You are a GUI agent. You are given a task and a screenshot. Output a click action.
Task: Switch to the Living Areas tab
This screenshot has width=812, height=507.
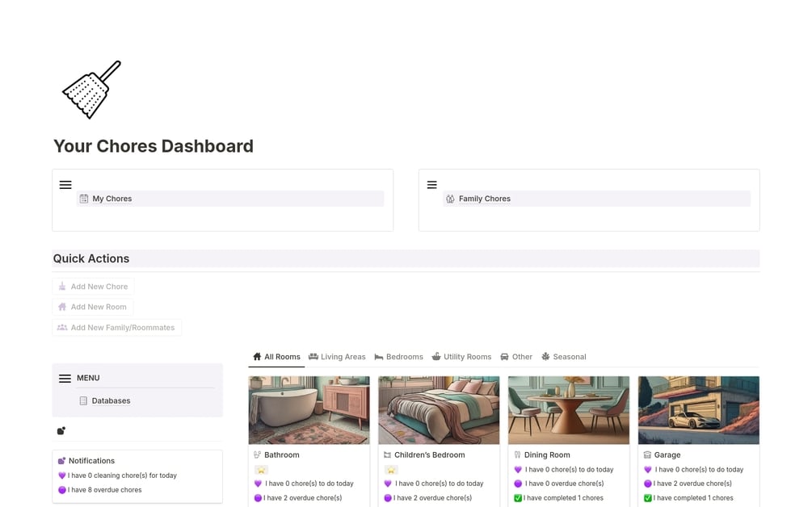337,357
